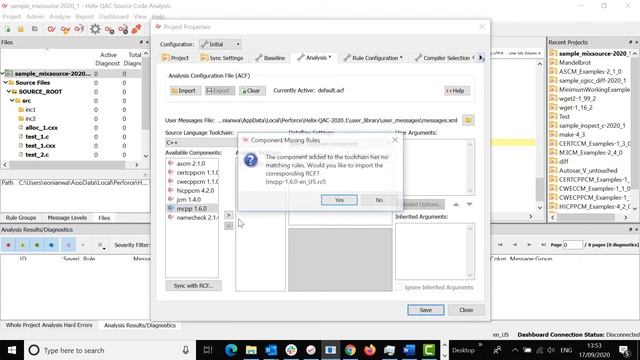Screen dimensions: 640x360
Task: Open the Report menu
Action: pyautogui.click(x=84, y=16)
